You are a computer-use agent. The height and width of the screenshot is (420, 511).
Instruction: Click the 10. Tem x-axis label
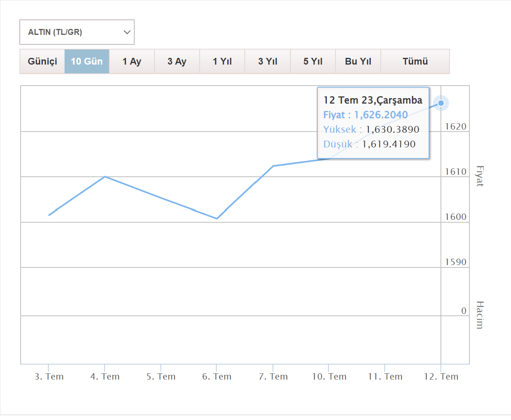[x=329, y=376]
